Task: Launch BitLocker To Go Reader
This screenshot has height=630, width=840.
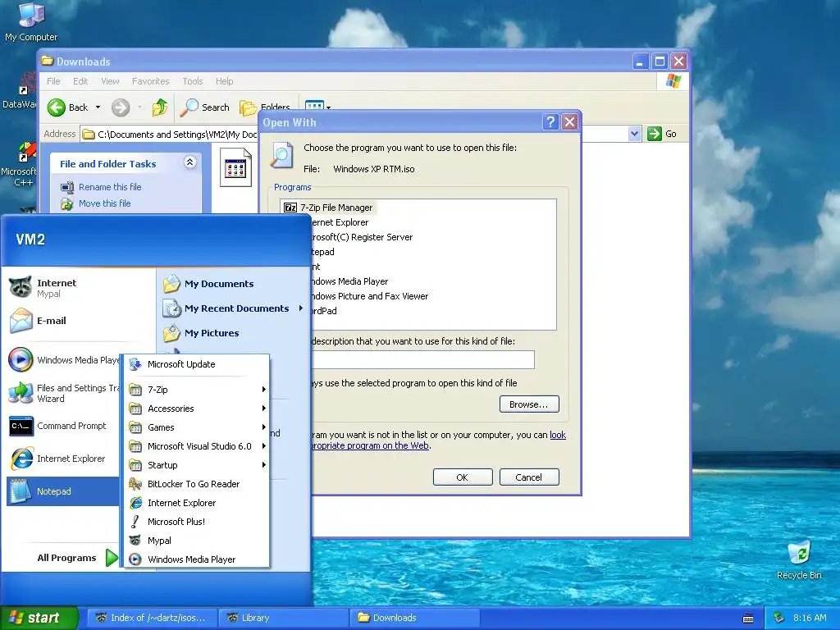Action: point(197,484)
